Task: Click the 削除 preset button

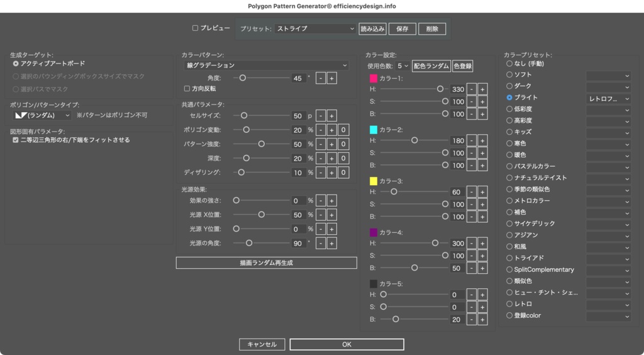Action: point(432,29)
